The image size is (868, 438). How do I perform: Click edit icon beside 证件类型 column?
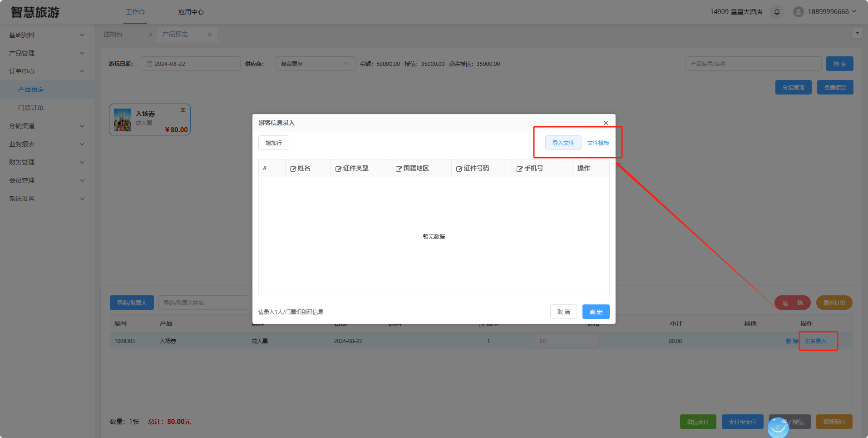[338, 169]
